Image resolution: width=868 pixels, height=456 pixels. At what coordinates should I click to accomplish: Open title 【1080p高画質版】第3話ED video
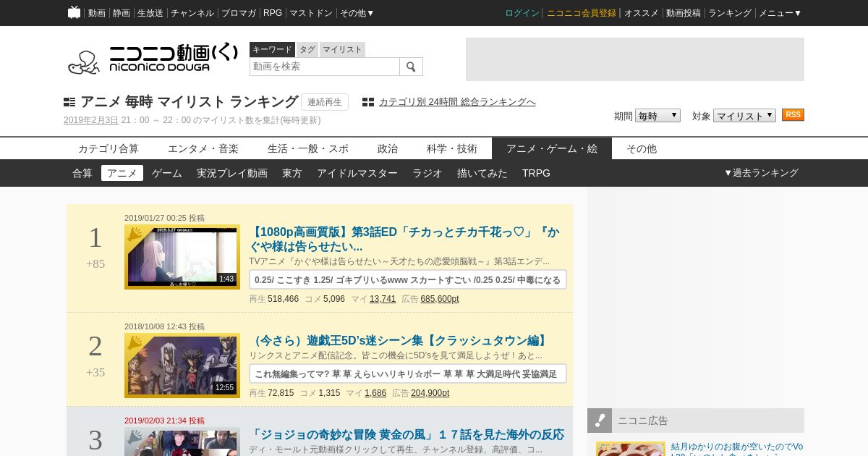(x=404, y=240)
